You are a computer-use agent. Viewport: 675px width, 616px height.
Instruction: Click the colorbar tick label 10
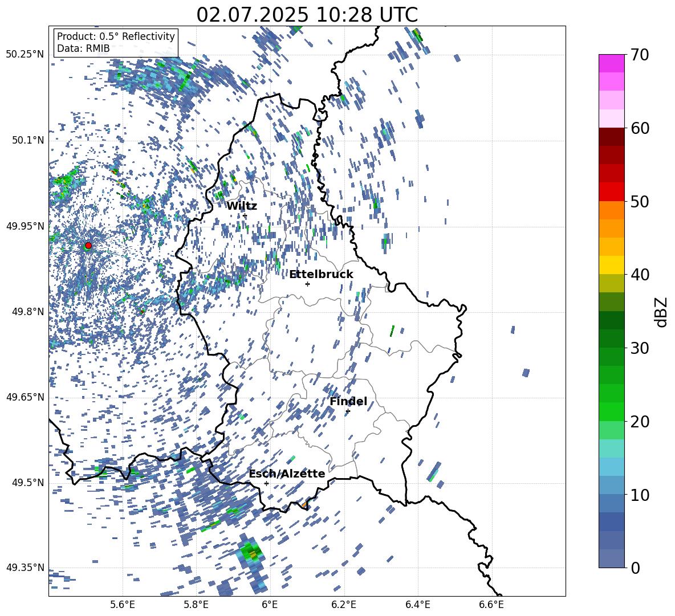pyautogui.click(x=640, y=495)
